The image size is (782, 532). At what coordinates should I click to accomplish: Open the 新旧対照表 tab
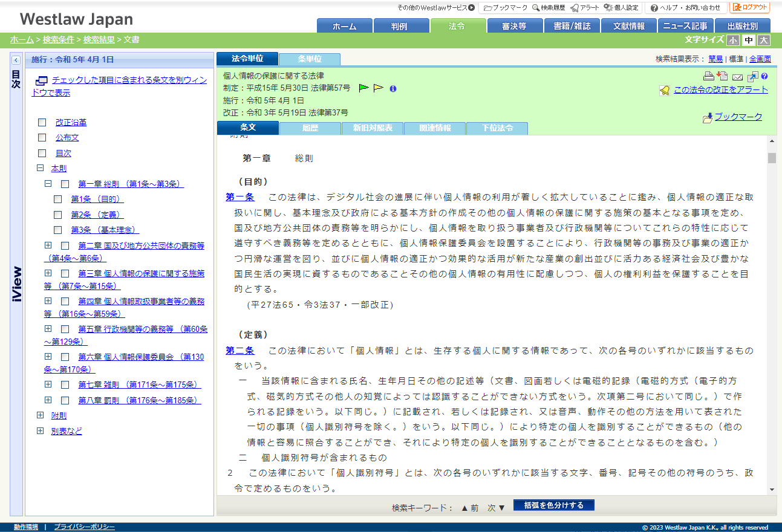[x=373, y=128]
